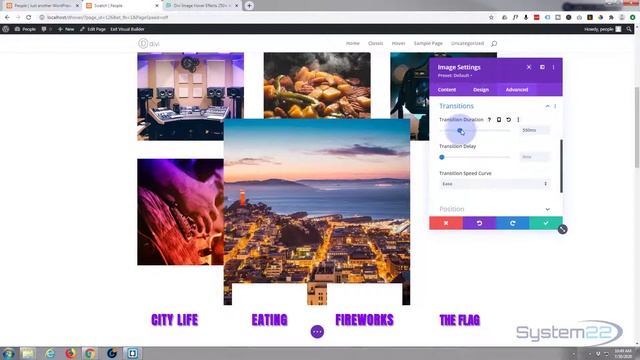This screenshot has height=360, width=640.
Task: Go back with browser back arrow
Action: (x=7, y=18)
